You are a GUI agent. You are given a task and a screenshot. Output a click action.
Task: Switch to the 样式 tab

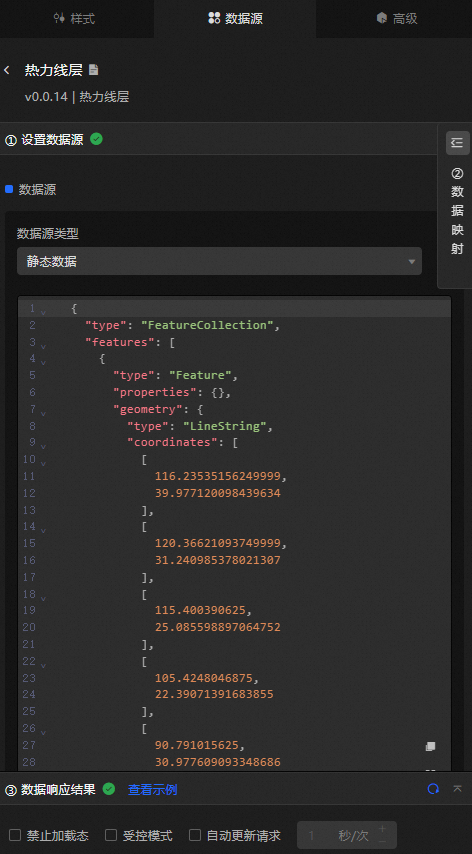click(75, 19)
